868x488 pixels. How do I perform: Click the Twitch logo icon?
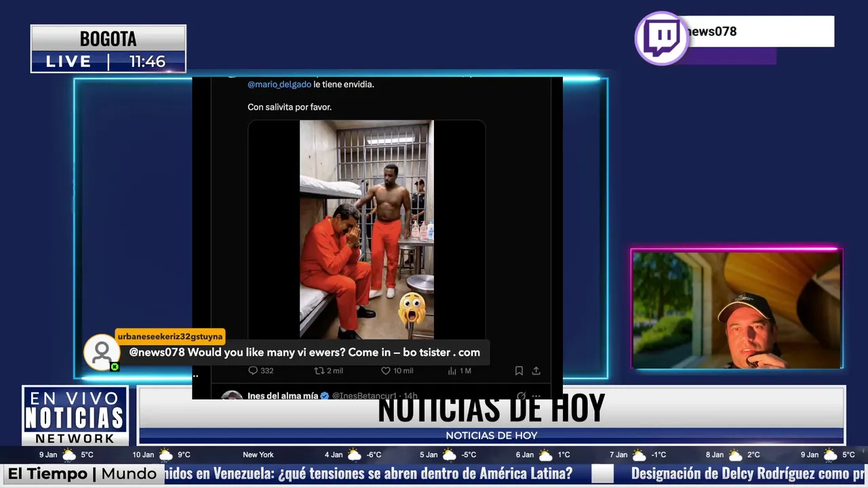(662, 39)
